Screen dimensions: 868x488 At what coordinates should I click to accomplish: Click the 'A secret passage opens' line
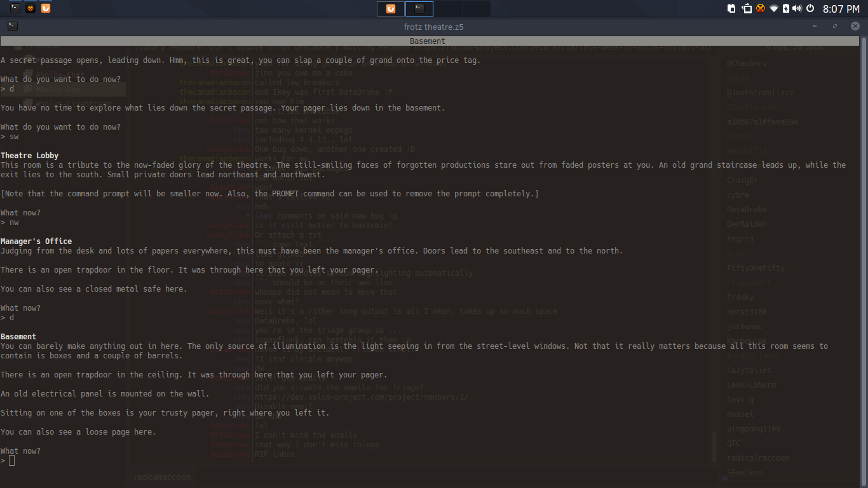click(x=240, y=60)
